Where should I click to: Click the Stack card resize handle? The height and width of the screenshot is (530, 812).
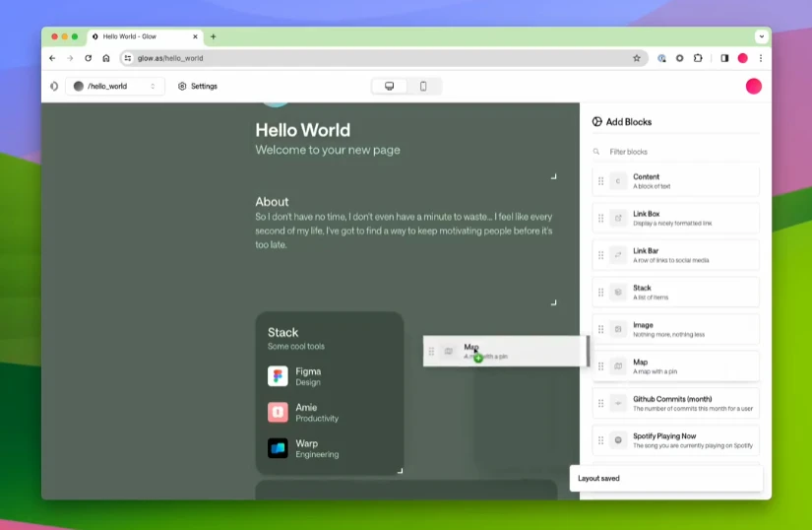click(x=400, y=471)
